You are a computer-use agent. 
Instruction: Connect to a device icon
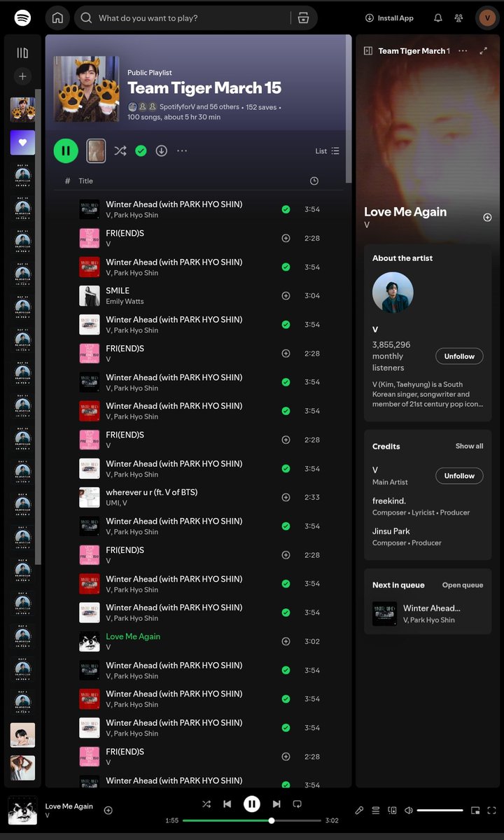coord(392,811)
